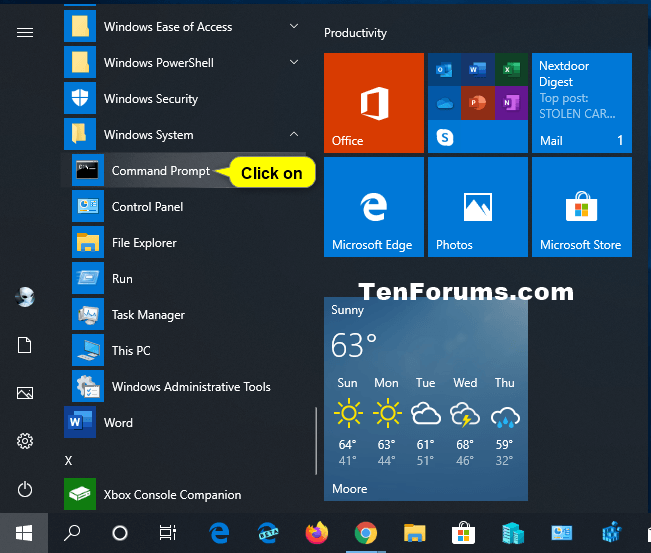Screen dimensions: 651x553
Task: Open the Run dialog entry
Action: pos(184,279)
